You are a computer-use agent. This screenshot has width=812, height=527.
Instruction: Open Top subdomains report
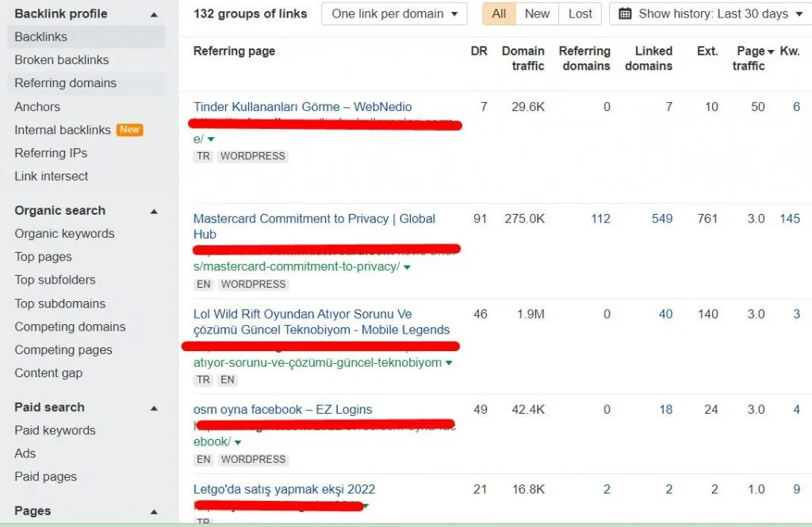60,304
